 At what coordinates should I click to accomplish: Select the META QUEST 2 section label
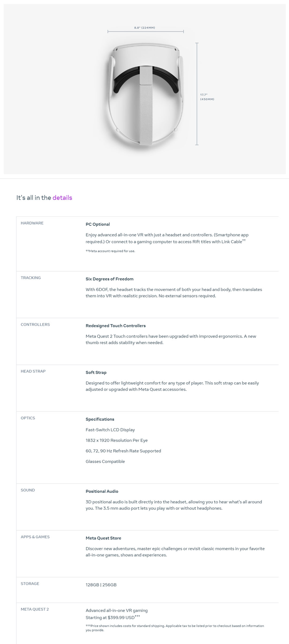[x=35, y=609]
